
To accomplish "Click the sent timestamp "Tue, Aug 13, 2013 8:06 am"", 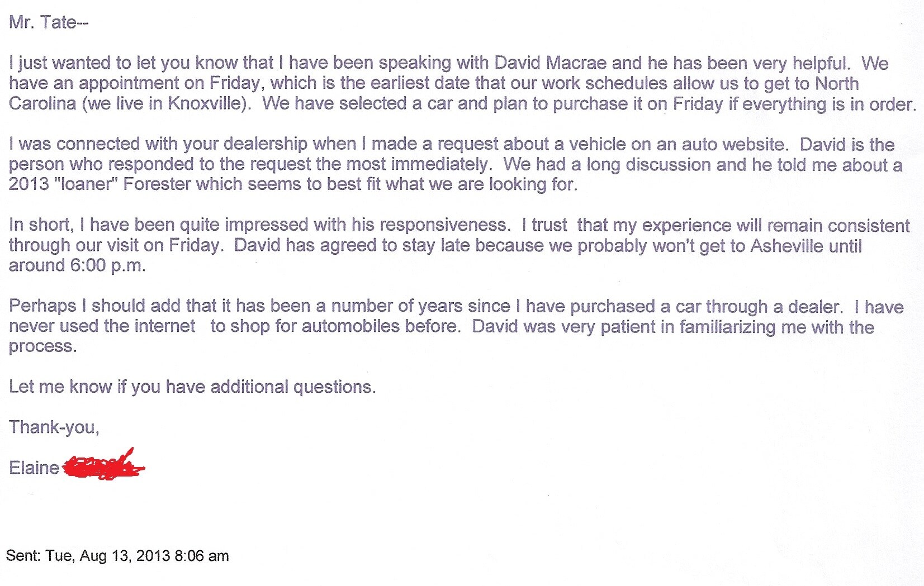I will [x=137, y=556].
